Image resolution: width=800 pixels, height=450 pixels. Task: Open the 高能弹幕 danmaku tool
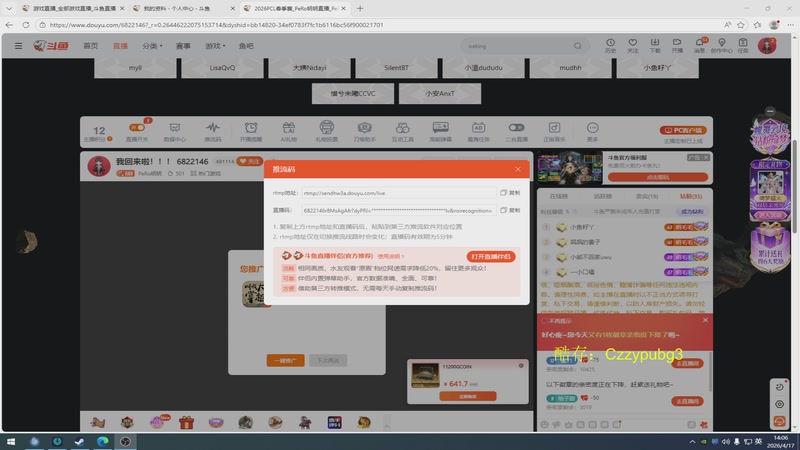pos(440,132)
